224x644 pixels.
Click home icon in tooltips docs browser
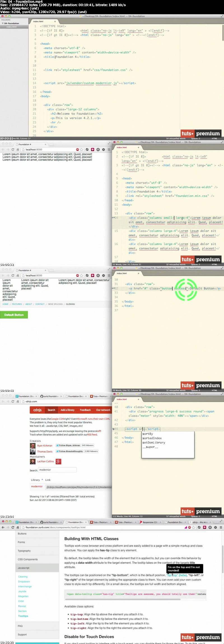click(18, 528)
